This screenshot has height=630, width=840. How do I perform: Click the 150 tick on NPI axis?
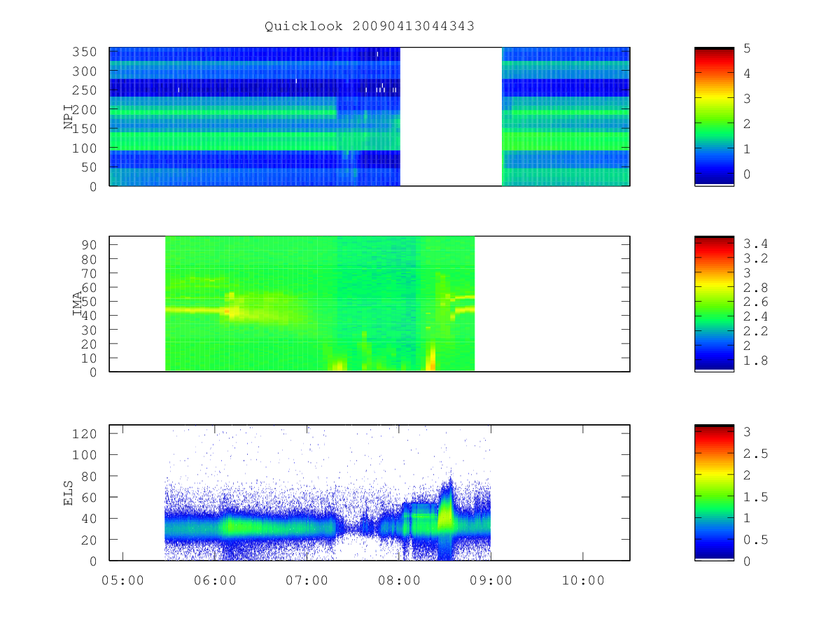pyautogui.click(x=85, y=129)
